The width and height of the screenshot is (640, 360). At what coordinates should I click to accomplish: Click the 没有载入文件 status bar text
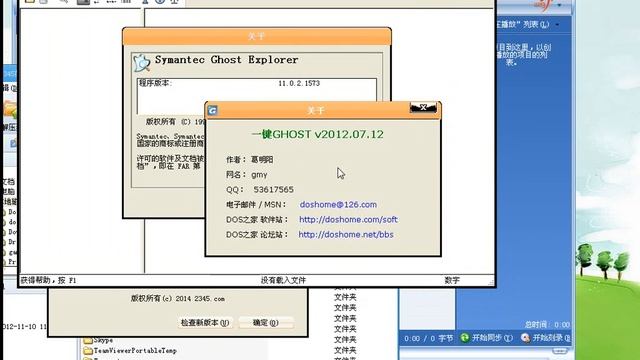pos(283,280)
